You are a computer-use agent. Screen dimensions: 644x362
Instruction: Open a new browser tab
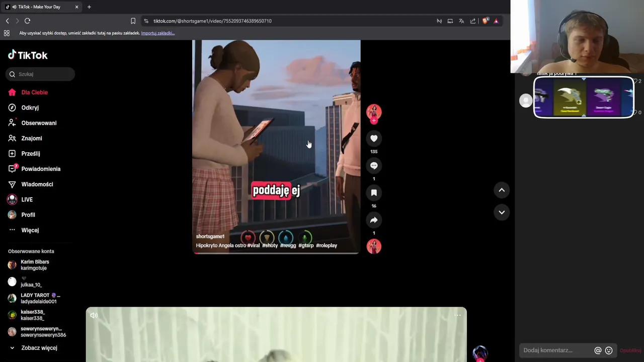pos(89,7)
